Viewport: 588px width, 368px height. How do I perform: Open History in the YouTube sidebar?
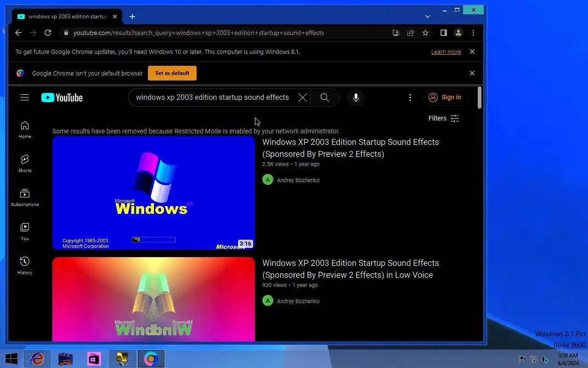click(x=25, y=266)
